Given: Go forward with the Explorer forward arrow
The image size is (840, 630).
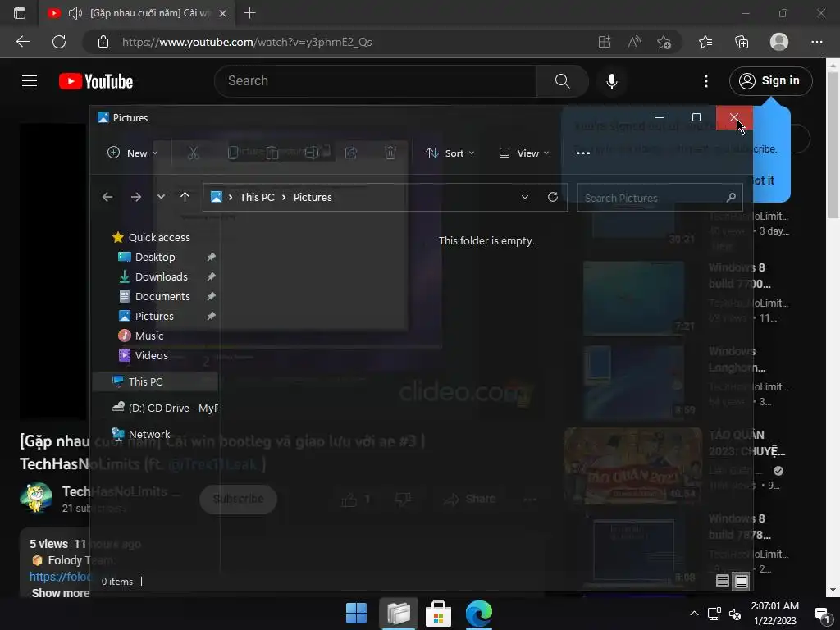Looking at the screenshot, I should (x=136, y=197).
